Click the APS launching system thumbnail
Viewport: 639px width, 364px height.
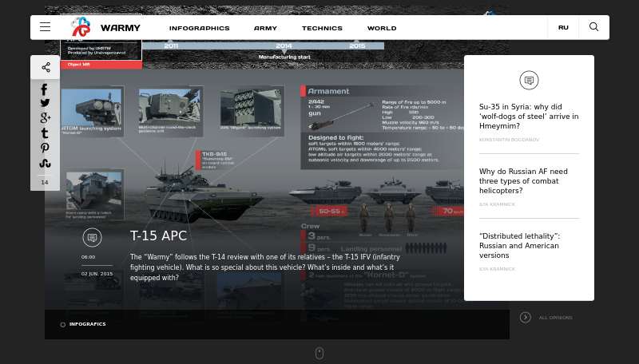coord(251,107)
